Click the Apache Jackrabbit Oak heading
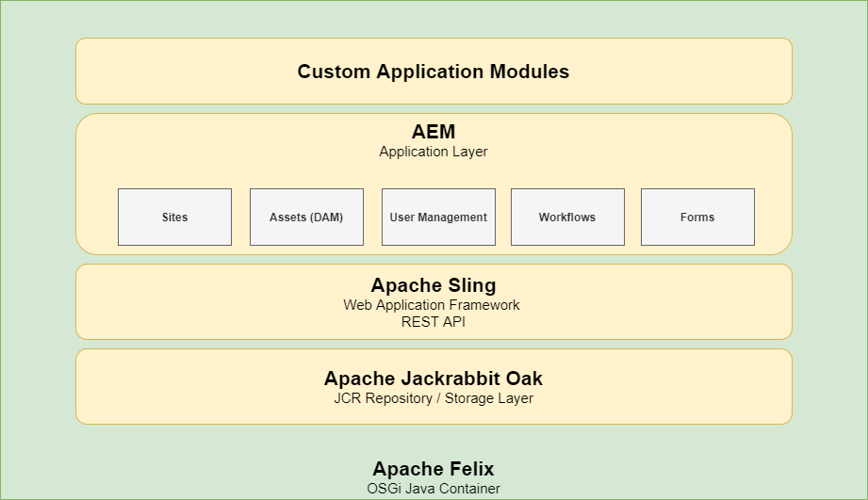The width and height of the screenshot is (868, 500). click(x=434, y=379)
